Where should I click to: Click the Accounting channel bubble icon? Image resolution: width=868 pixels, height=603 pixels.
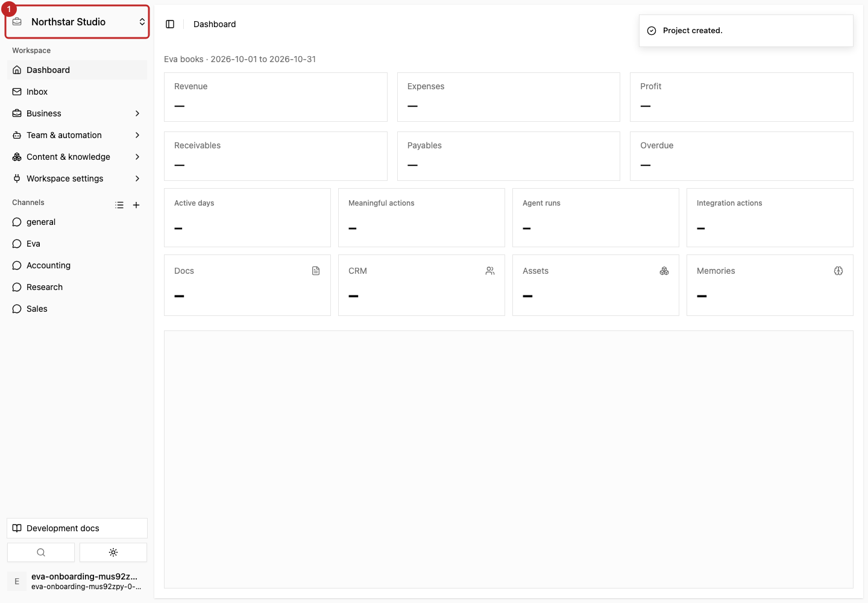[17, 265]
